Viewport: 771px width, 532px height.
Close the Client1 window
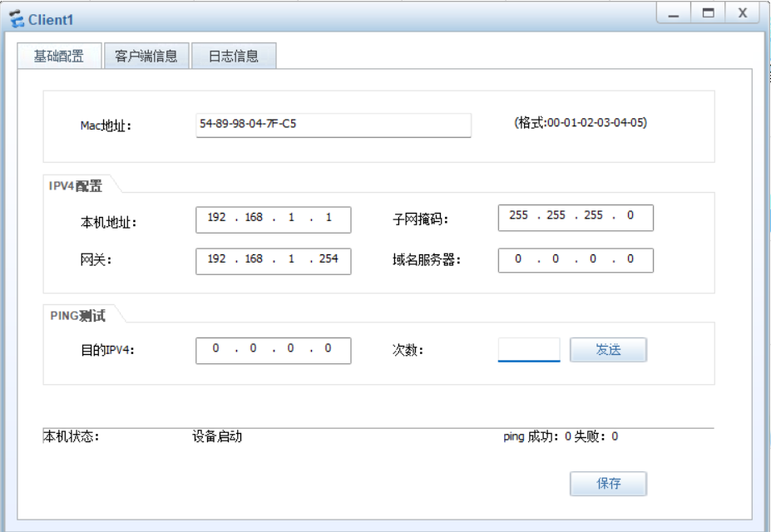[743, 13]
